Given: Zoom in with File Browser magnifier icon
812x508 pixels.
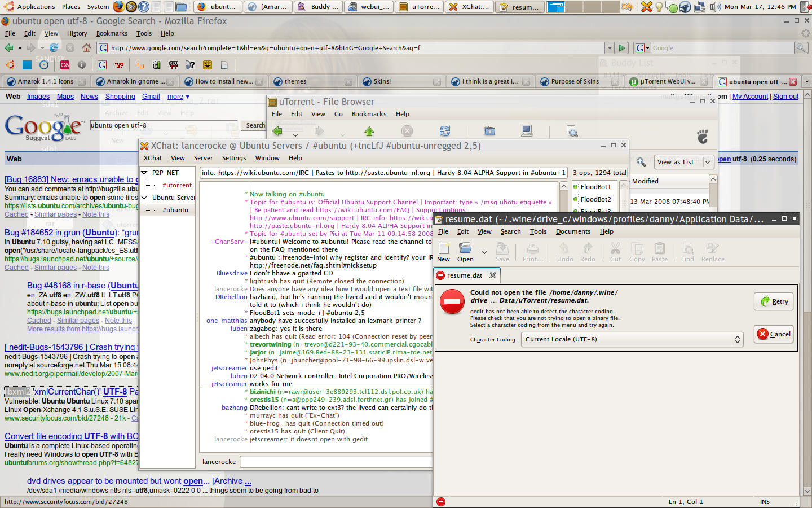Looking at the screenshot, I should click(641, 162).
